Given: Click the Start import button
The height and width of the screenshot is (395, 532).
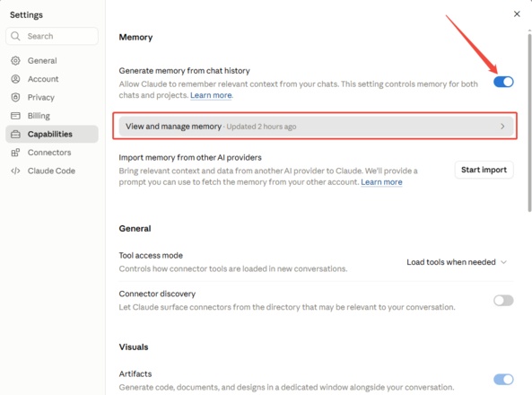Looking at the screenshot, I should coord(484,170).
